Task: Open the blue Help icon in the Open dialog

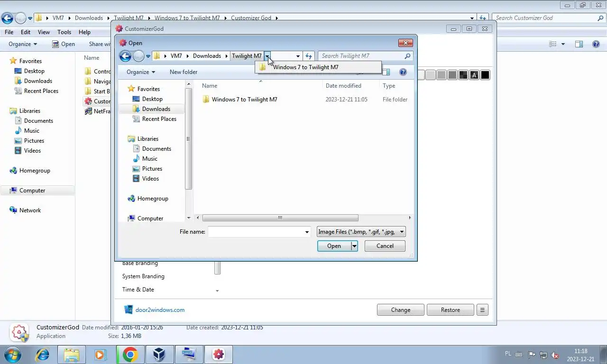Action: pyautogui.click(x=403, y=72)
